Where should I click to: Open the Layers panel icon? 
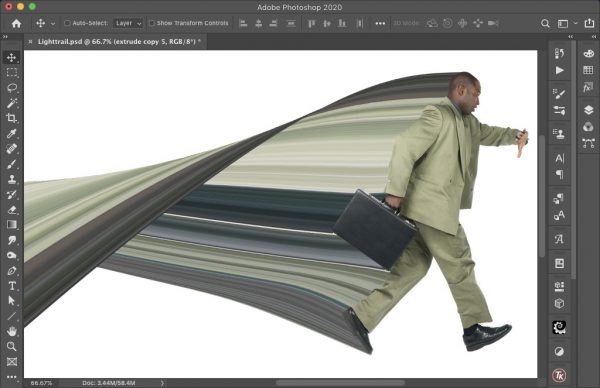(589, 110)
